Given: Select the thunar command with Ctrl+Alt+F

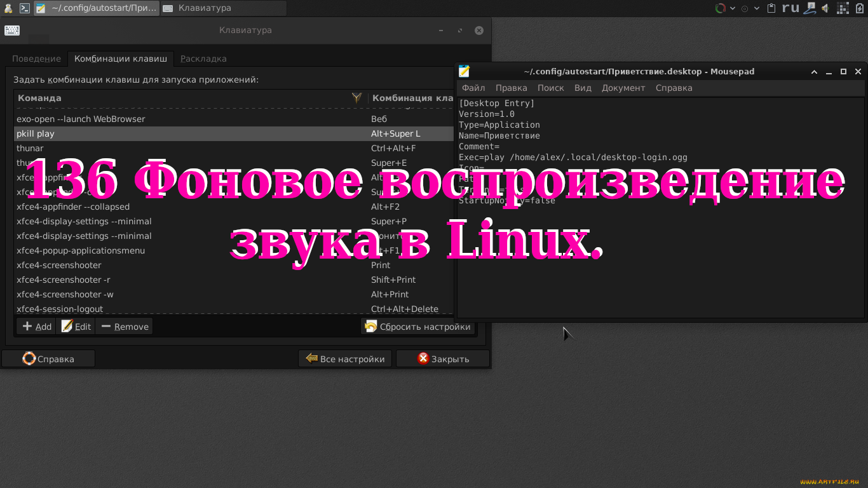Looking at the screenshot, I should [x=234, y=148].
